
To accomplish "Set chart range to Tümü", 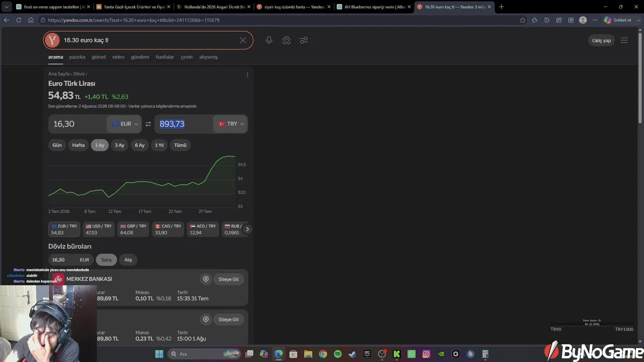I will point(180,145).
